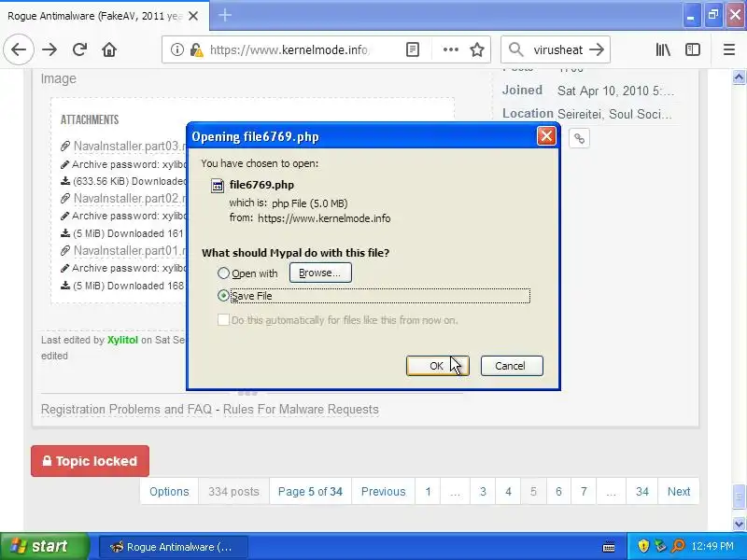This screenshot has height=560, width=747.
Task: Select the Save File radio option
Action: (223, 296)
